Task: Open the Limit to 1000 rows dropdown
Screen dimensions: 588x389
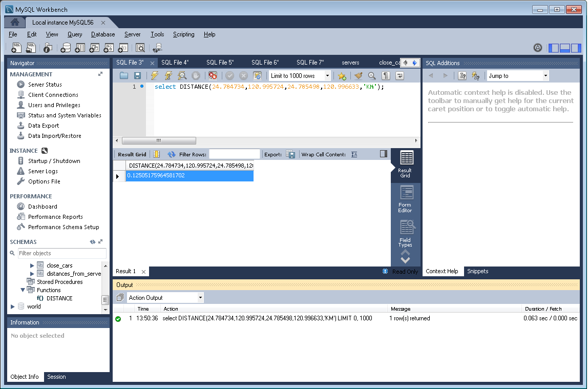Action: [x=300, y=76]
